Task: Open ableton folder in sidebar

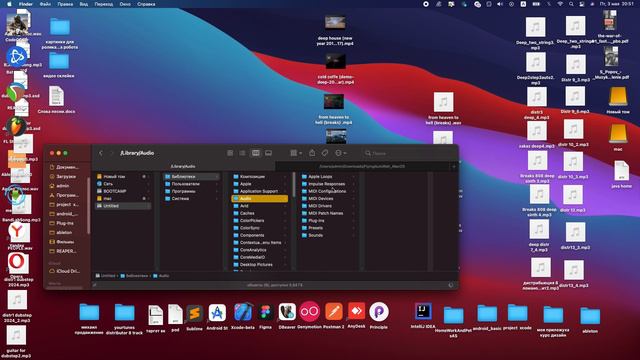Action: tap(64, 232)
